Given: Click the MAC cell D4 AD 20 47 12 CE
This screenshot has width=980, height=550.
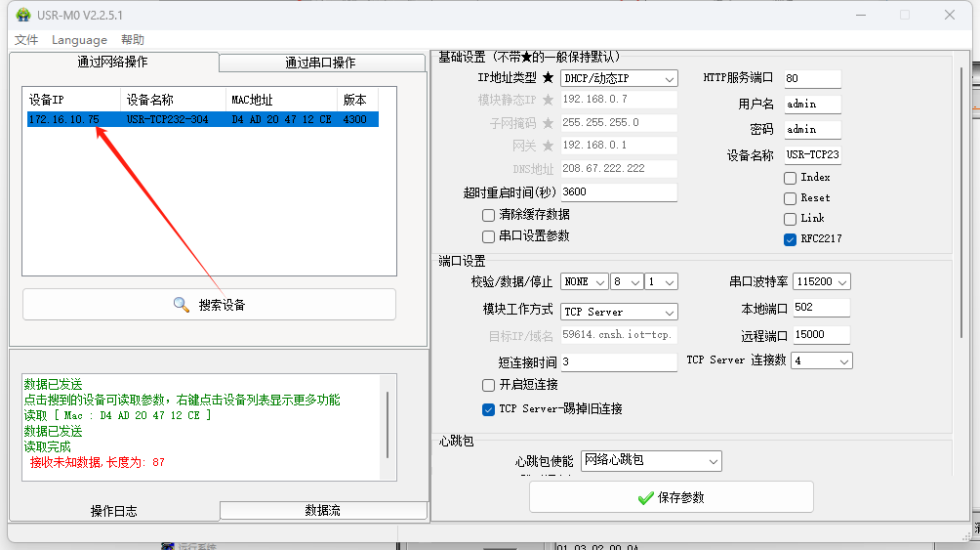Looking at the screenshot, I should click(281, 119).
